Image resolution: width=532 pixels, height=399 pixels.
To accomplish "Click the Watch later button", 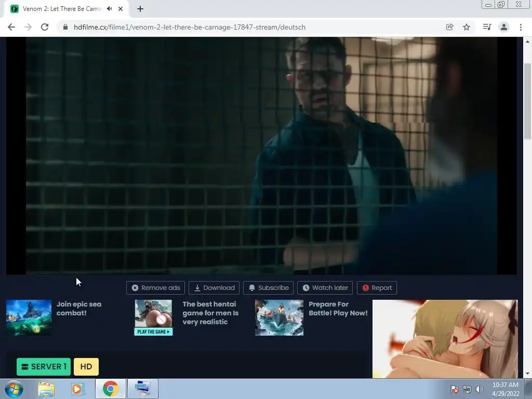I will [325, 288].
